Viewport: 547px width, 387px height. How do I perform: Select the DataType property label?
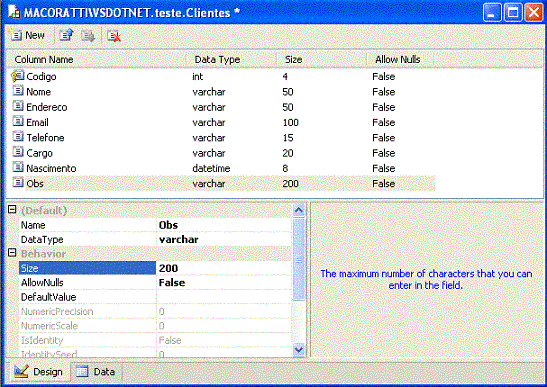87,239
